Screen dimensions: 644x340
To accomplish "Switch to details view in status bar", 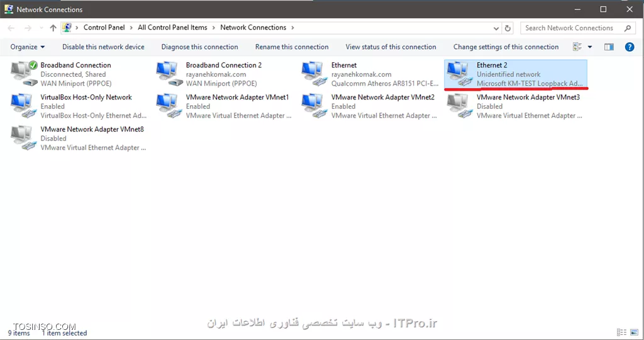I will 621,332.
